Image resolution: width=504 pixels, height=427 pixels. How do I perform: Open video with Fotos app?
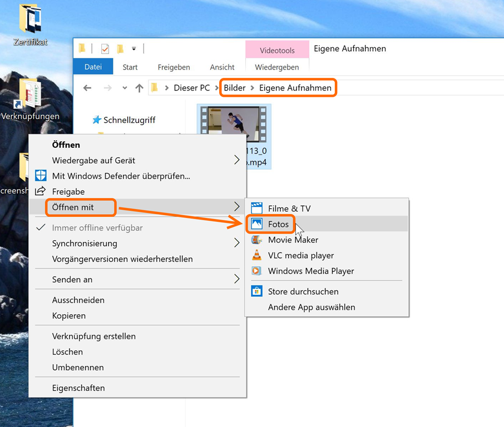click(278, 224)
